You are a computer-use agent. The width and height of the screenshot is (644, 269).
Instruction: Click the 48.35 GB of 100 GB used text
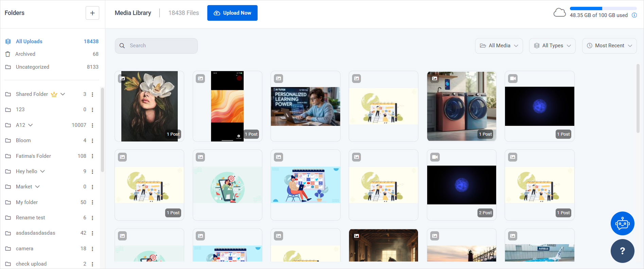(599, 15)
